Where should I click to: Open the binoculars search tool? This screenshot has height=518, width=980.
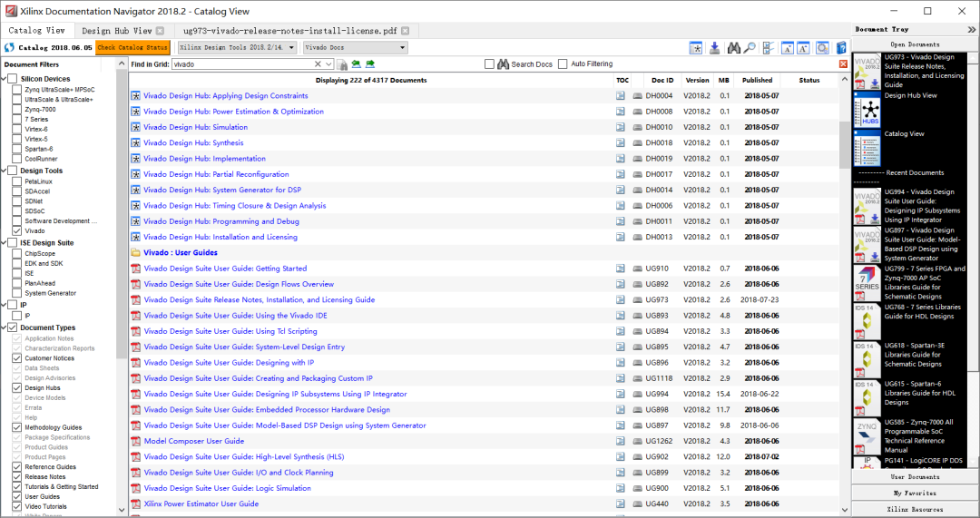pos(734,47)
